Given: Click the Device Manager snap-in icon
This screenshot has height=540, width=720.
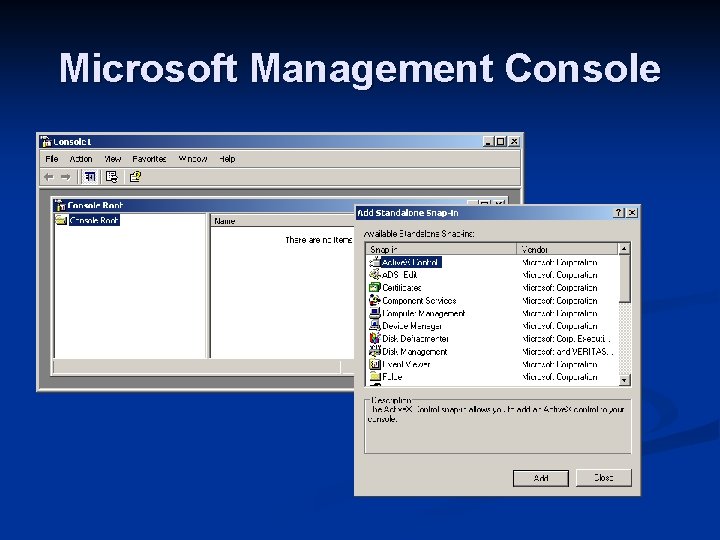Looking at the screenshot, I should coord(375,326).
